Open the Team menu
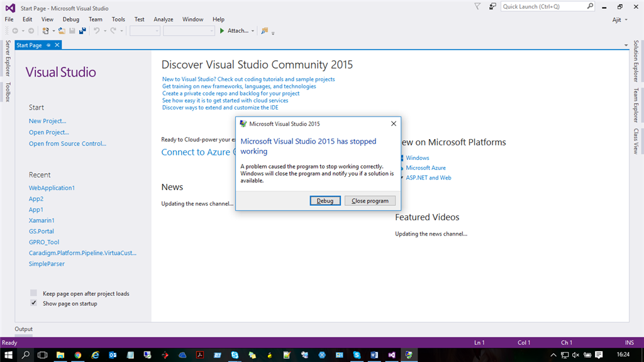The height and width of the screenshot is (362, 644). 96,20
